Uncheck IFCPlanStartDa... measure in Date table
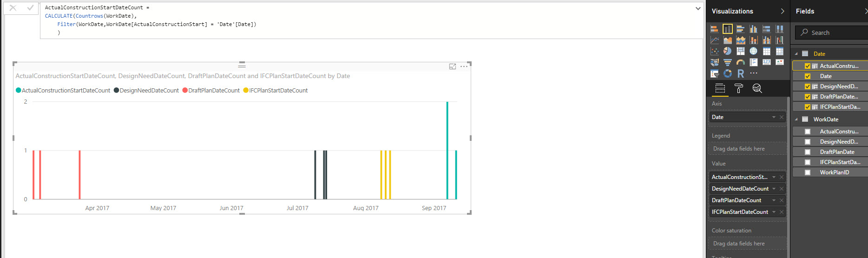 point(808,107)
